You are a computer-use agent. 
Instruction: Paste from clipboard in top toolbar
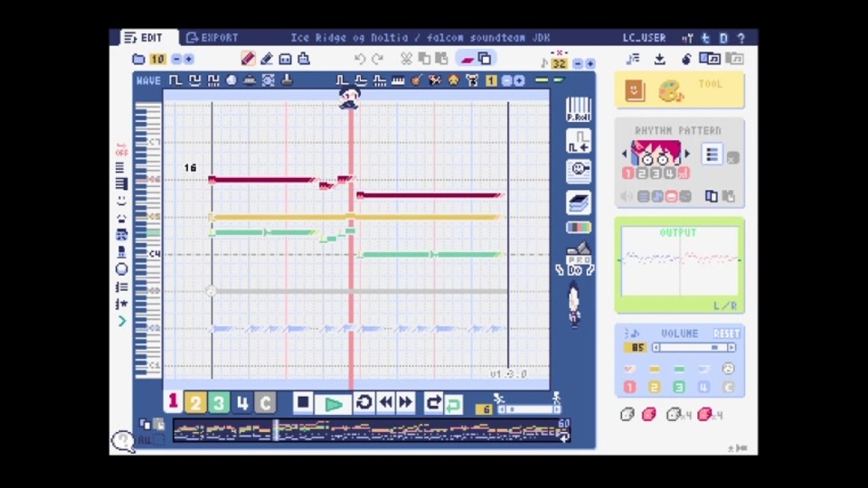442,59
